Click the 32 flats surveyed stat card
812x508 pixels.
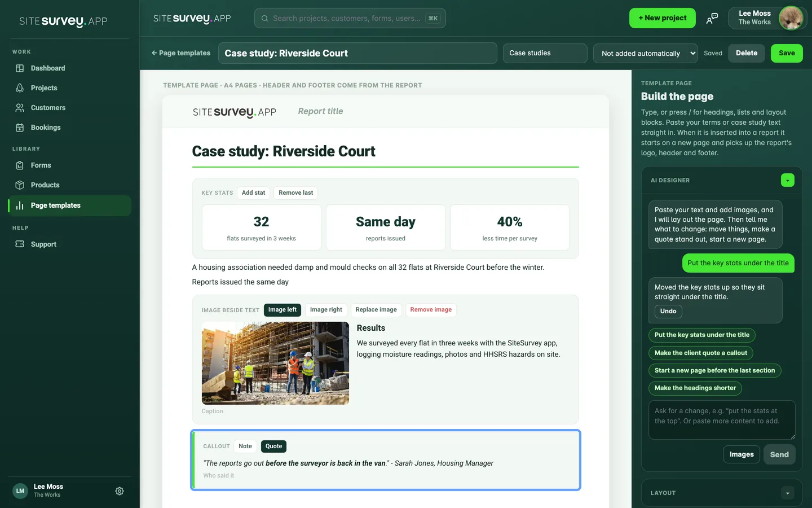[262, 227]
